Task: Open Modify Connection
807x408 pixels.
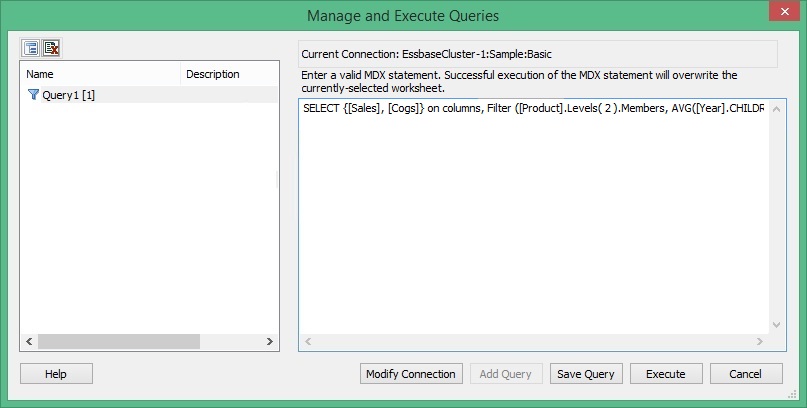Action: click(411, 374)
